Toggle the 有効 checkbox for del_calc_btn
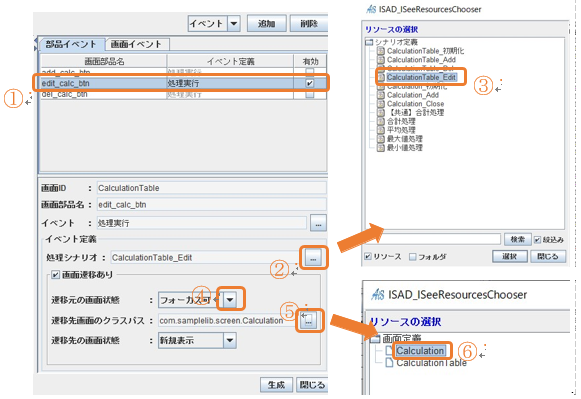This screenshot has width=581, height=399. [309, 95]
